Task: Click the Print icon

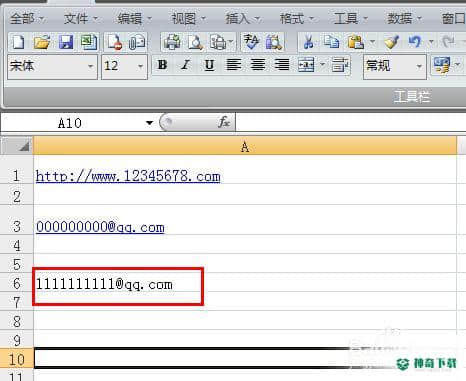Action: pyautogui.click(x=172, y=42)
